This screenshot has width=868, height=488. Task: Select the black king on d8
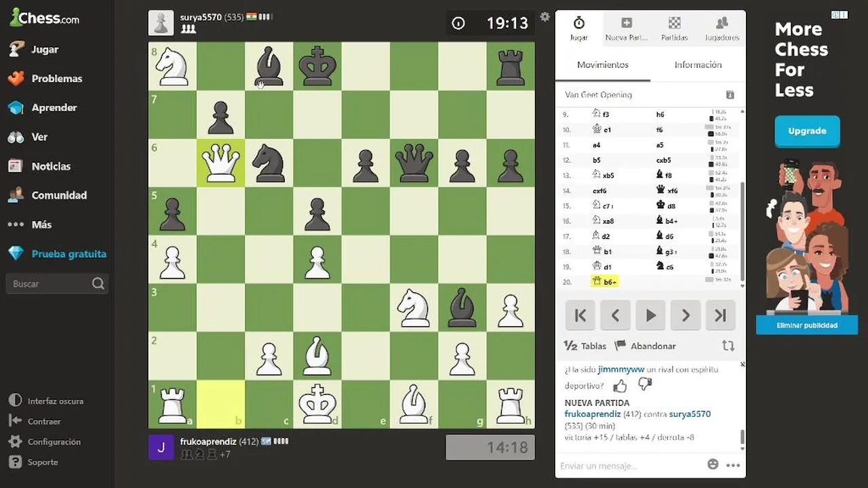317,66
